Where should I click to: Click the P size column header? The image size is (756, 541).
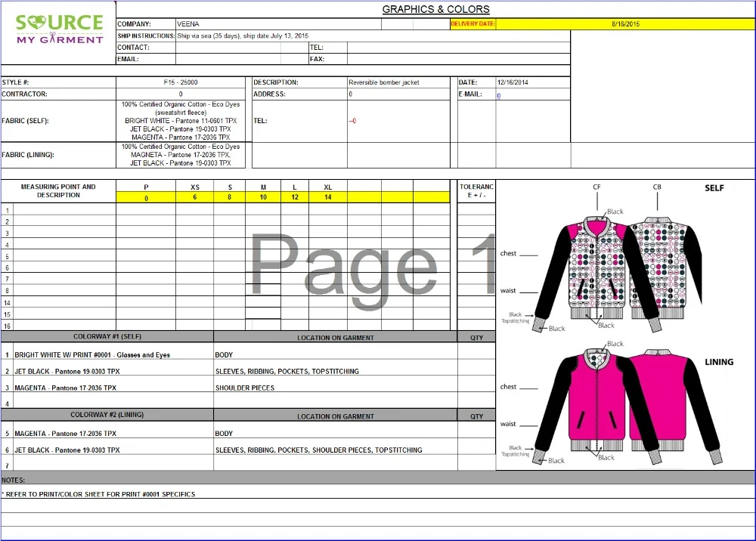pos(146,187)
